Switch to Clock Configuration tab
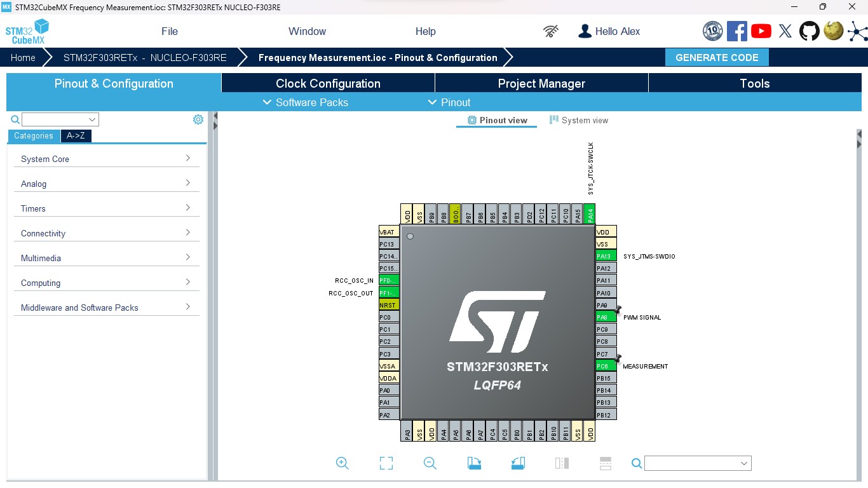The image size is (868, 488). (328, 83)
